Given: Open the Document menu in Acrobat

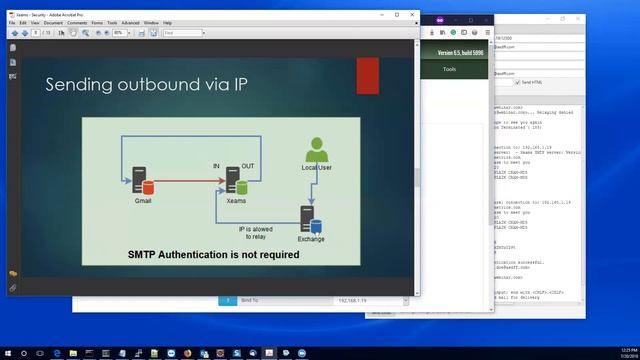Looking at the screenshot, I should [53, 23].
